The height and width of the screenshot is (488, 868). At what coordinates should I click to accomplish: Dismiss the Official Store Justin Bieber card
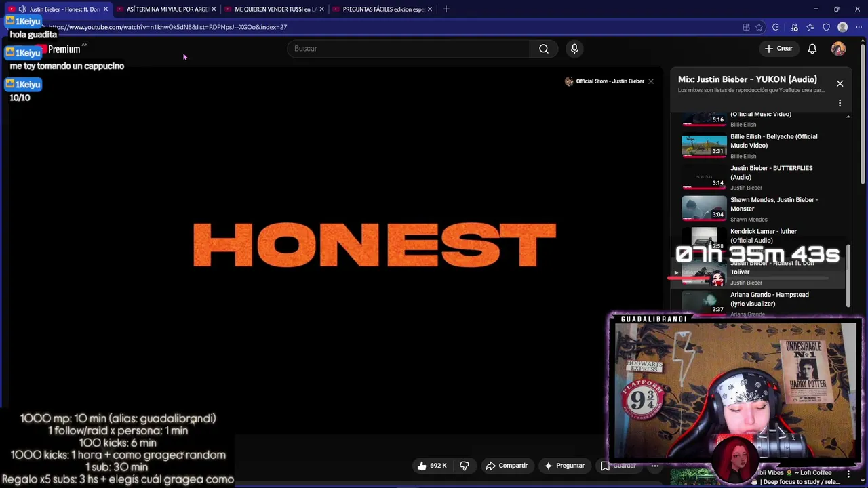651,81
